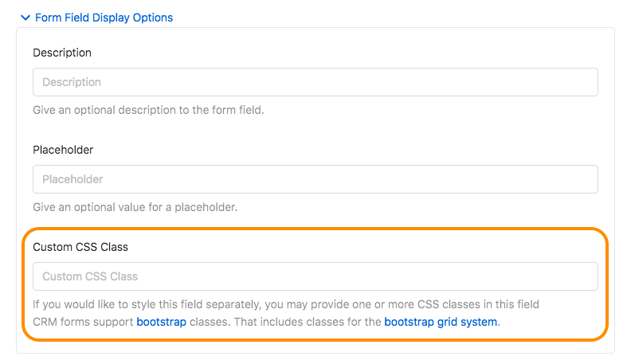The height and width of the screenshot is (364, 631).
Task: Click the Placeholder field label
Action: coord(63,150)
